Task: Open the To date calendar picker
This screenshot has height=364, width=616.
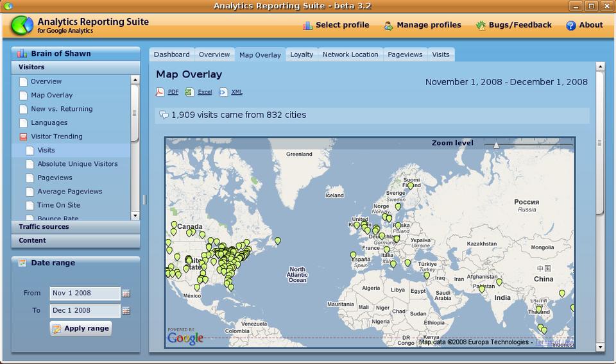Action: point(126,311)
